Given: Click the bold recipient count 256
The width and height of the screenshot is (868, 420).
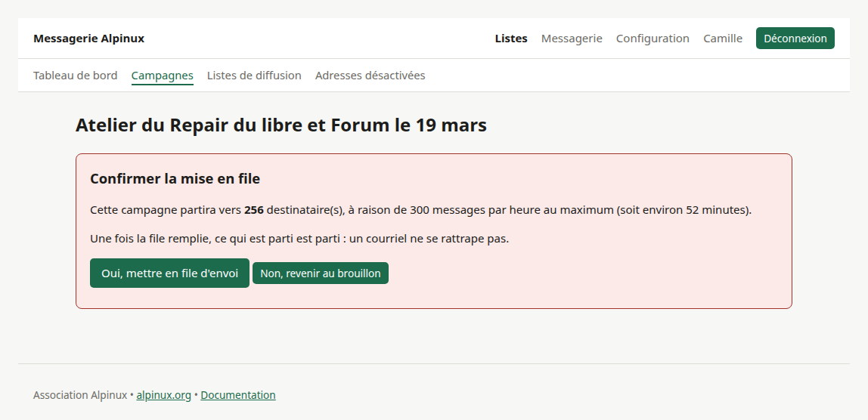Looking at the screenshot, I should point(253,210).
